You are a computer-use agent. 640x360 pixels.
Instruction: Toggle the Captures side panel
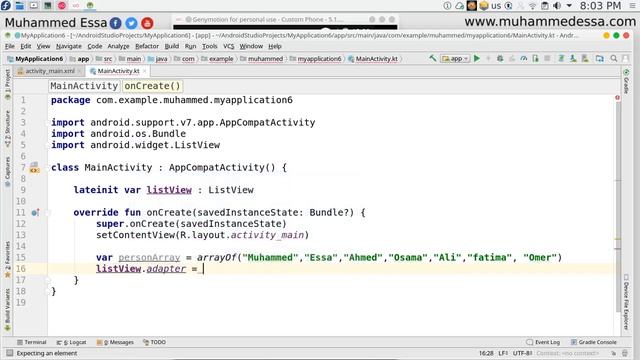click(7, 171)
